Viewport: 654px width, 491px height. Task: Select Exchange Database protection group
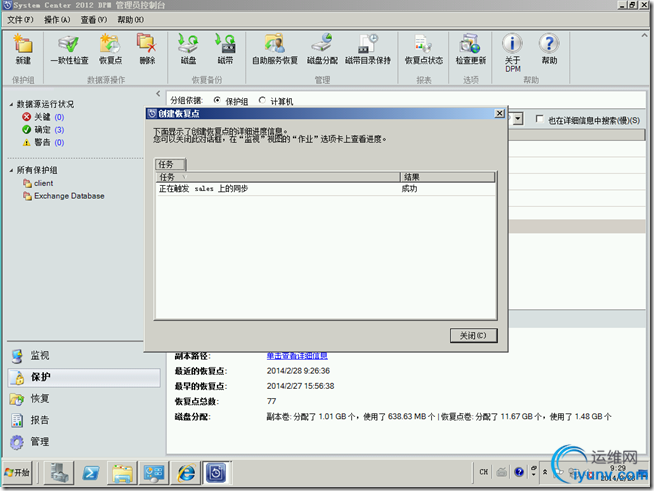pyautogui.click(x=64, y=196)
